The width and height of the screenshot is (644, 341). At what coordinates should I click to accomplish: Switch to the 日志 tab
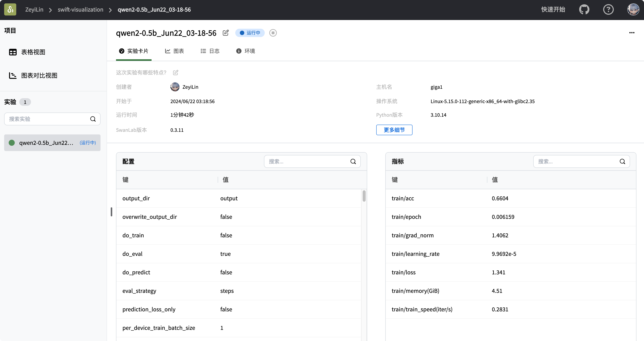point(210,51)
